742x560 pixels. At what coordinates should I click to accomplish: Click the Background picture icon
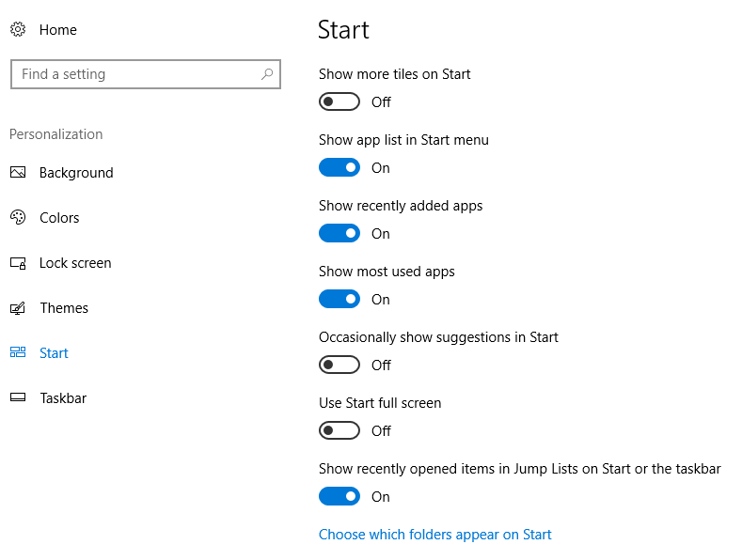pyautogui.click(x=18, y=172)
